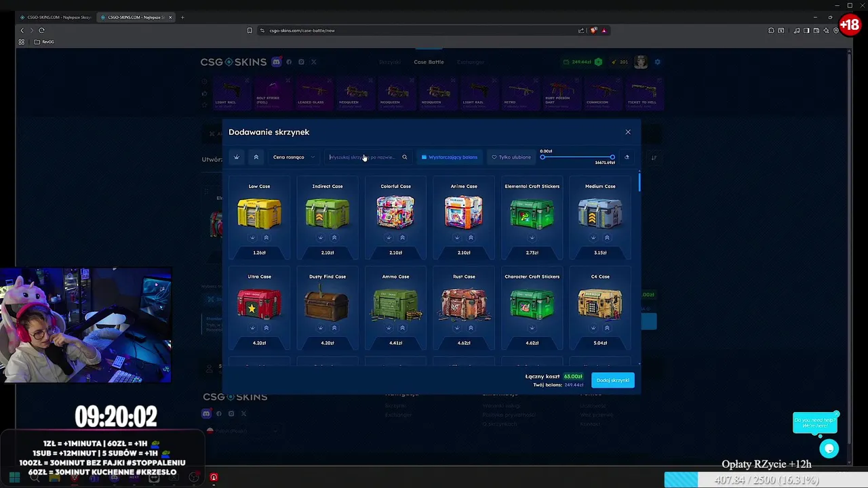Click the 63.00zł total cost value

573,377
